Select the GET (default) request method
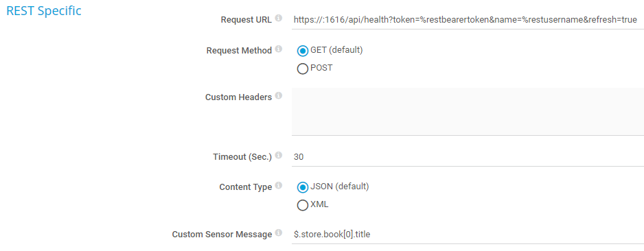The width and height of the screenshot is (644, 251). [303, 51]
